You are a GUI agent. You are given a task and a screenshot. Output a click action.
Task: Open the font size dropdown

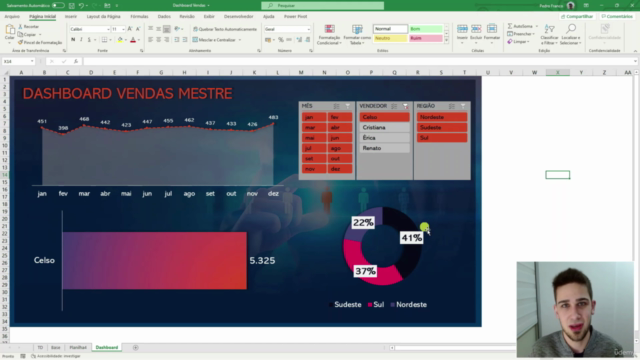point(123,29)
